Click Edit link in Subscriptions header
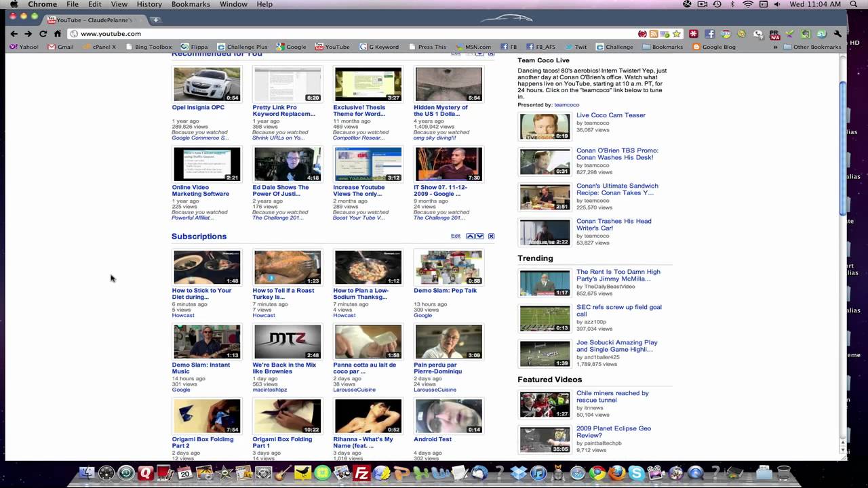Image resolution: width=868 pixels, height=488 pixels. tap(456, 236)
